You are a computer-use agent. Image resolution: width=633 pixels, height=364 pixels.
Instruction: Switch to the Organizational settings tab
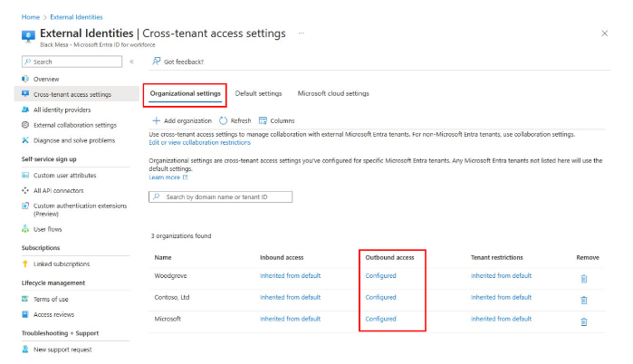click(x=186, y=93)
